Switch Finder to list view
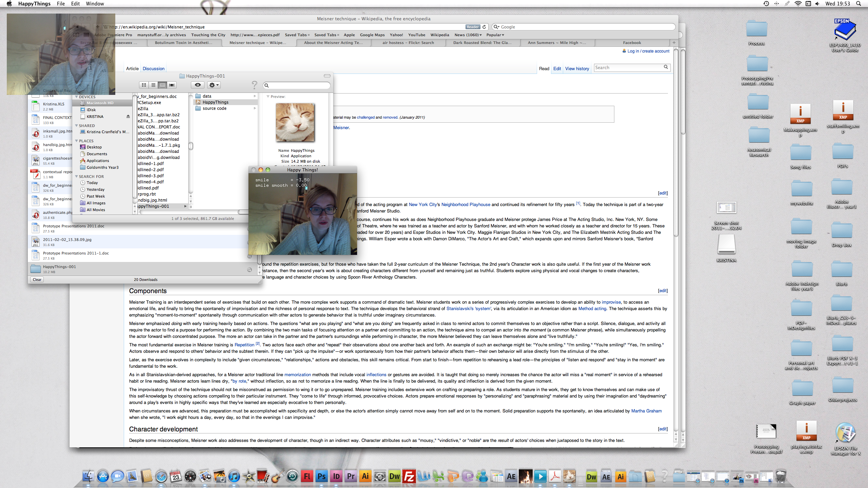The height and width of the screenshot is (488, 868). pos(153,85)
